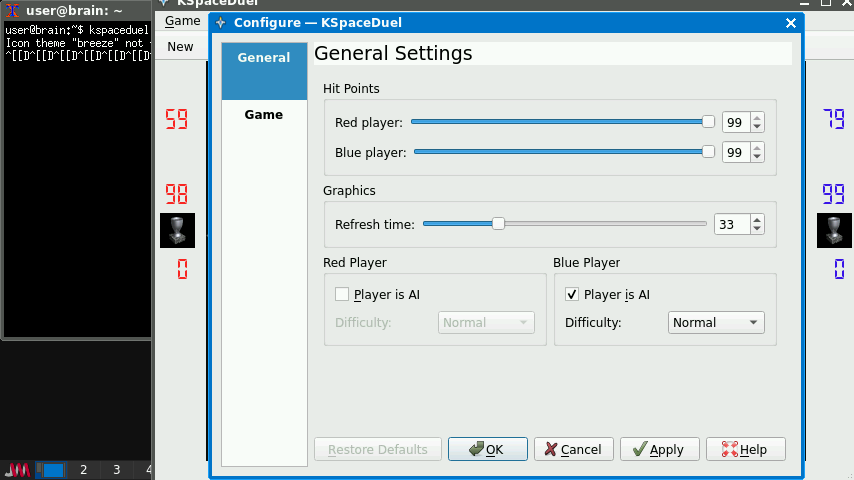This screenshot has width=854, height=480.
Task: Enable Player is AI for Red Player
Action: [342, 294]
